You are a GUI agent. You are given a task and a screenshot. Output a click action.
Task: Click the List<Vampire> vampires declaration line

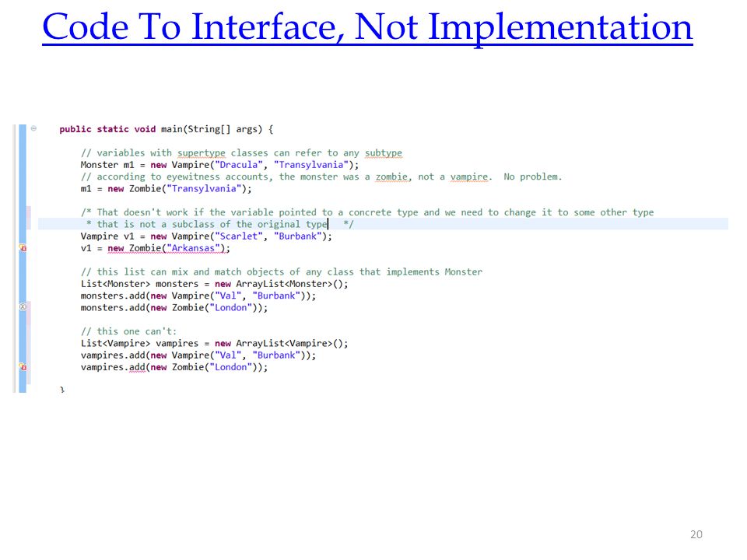(x=215, y=343)
